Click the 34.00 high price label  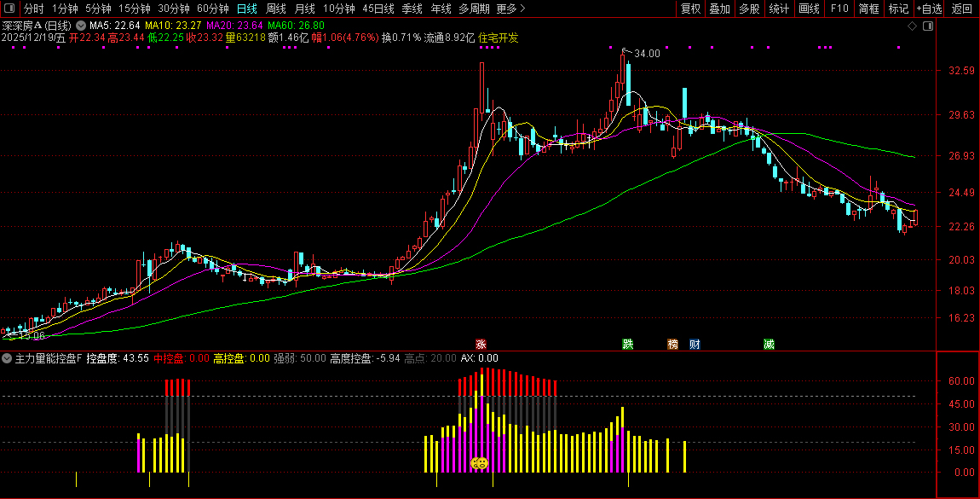pos(647,54)
